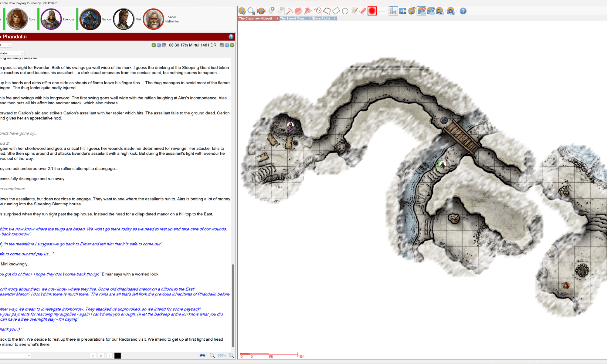The image size is (607, 364).
Task: Switch to Base Alpha map tab
Action: (321, 19)
